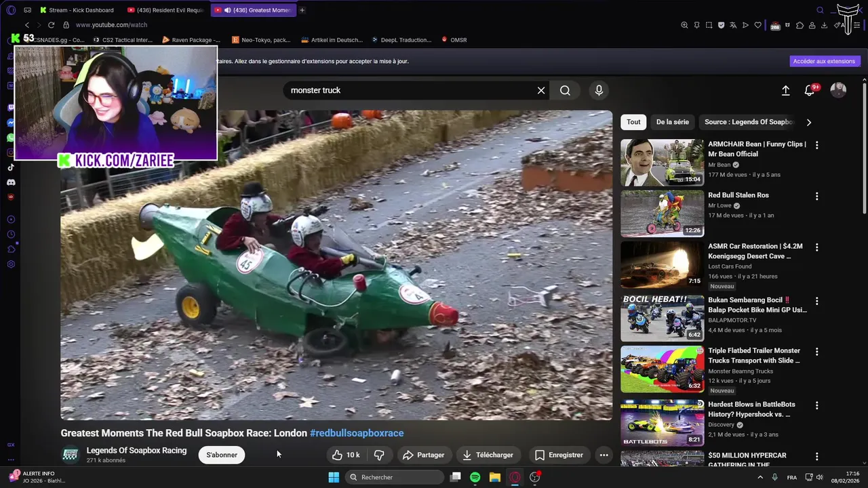Open browser downloads icon
Screen dimensions: 868x488
click(824, 25)
